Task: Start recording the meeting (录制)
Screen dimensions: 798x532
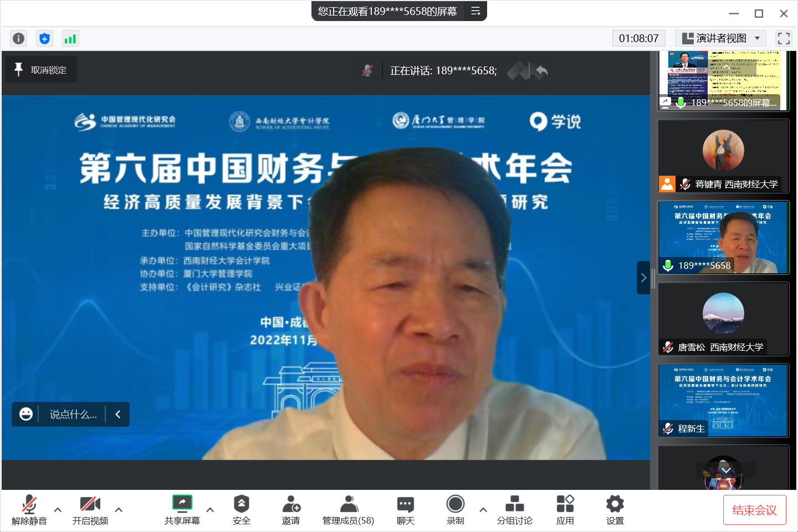Action: (x=455, y=510)
